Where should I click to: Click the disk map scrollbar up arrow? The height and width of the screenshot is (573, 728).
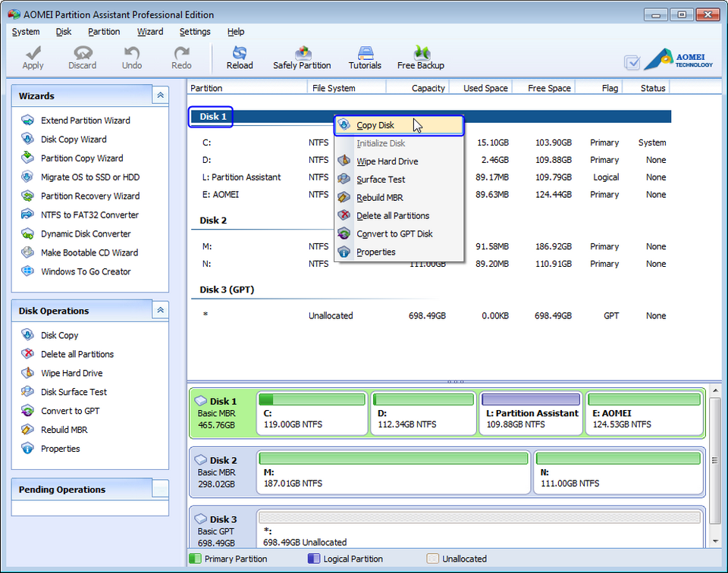[x=715, y=390]
